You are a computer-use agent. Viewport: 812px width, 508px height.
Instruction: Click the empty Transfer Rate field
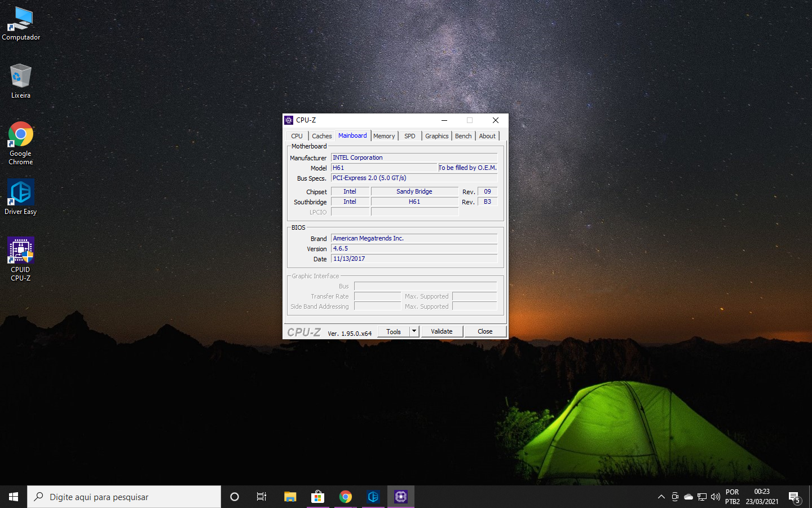point(377,297)
